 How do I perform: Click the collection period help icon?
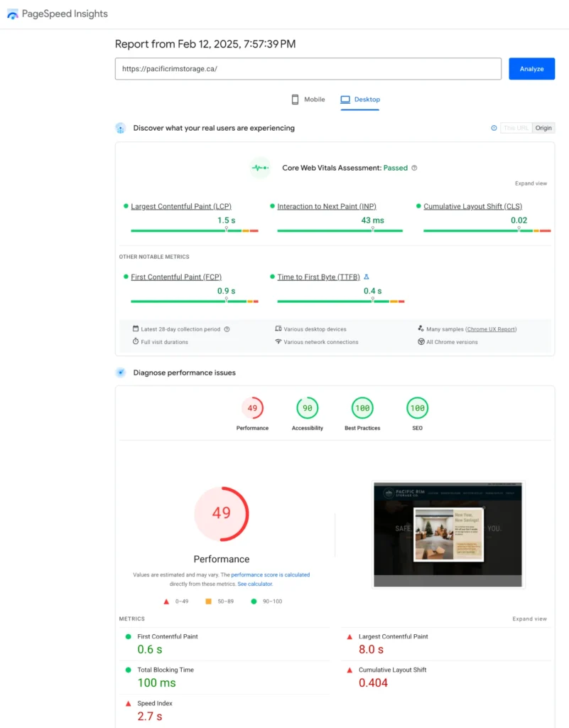click(227, 329)
